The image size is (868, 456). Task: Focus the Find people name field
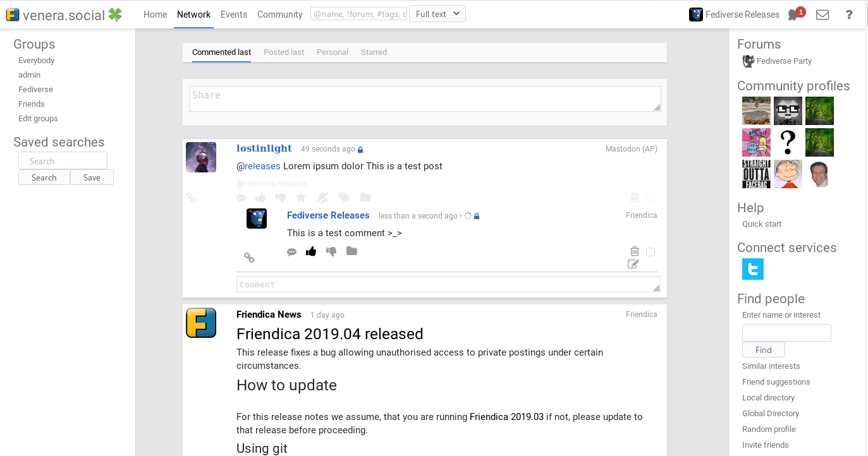pyautogui.click(x=786, y=333)
